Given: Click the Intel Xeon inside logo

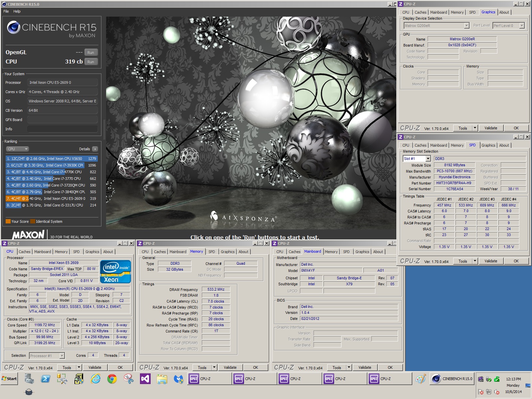Looking at the screenshot, I should (115, 271).
